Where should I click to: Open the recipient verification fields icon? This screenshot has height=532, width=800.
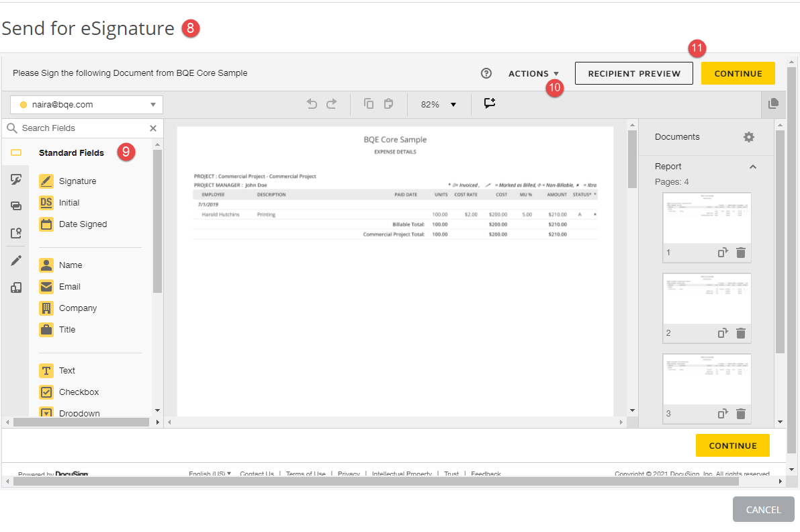point(16,233)
